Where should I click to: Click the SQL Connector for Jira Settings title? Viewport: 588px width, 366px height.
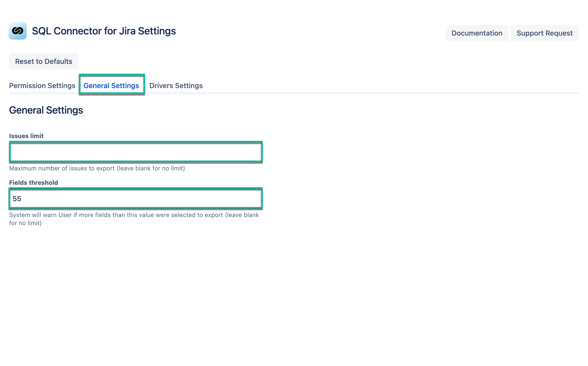click(x=104, y=31)
